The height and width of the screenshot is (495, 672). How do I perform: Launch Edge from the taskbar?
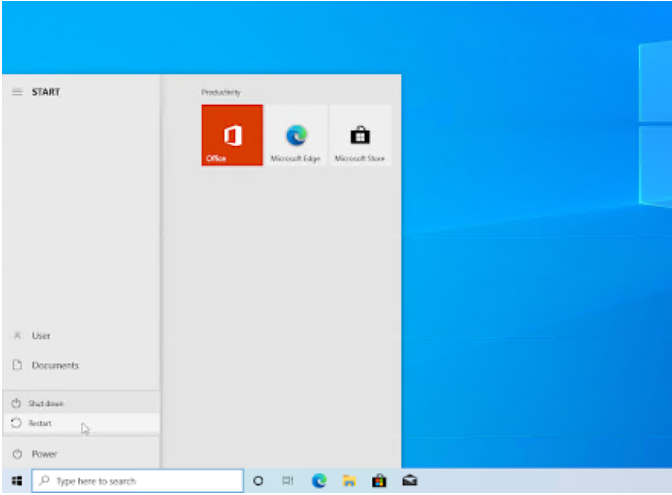319,481
